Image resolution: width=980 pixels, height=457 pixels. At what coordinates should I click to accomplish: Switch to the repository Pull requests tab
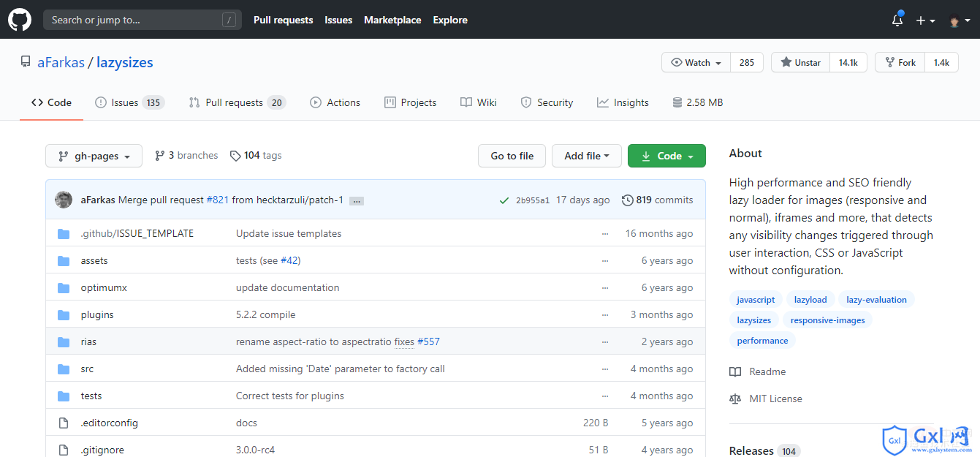click(237, 102)
